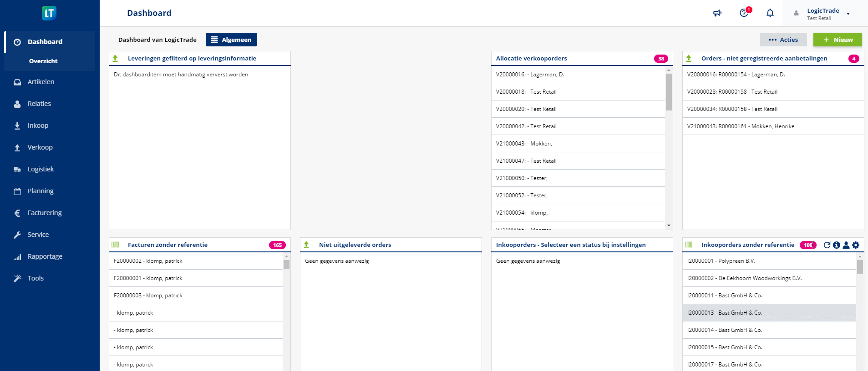The image size is (868, 371).
Task: Click the notifications bell icon
Action: (x=770, y=13)
